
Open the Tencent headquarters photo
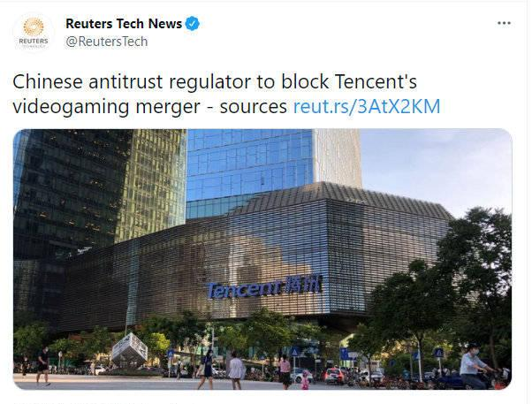coord(262,259)
